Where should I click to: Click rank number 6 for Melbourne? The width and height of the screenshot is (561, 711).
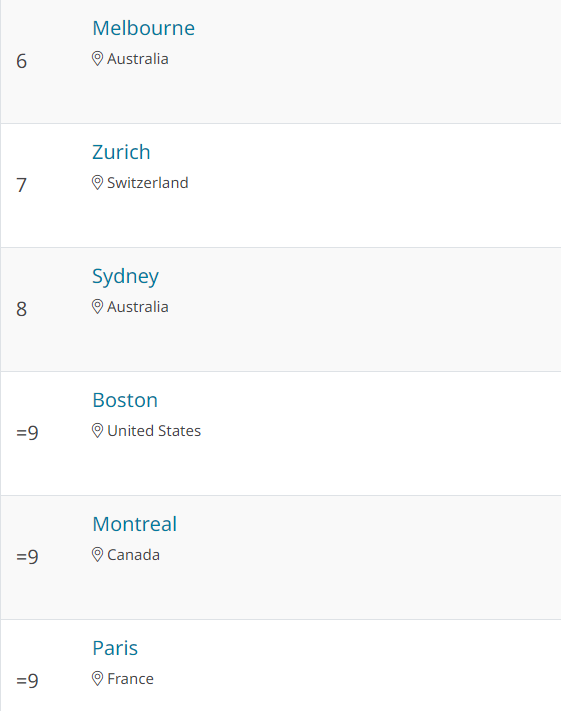(21, 61)
